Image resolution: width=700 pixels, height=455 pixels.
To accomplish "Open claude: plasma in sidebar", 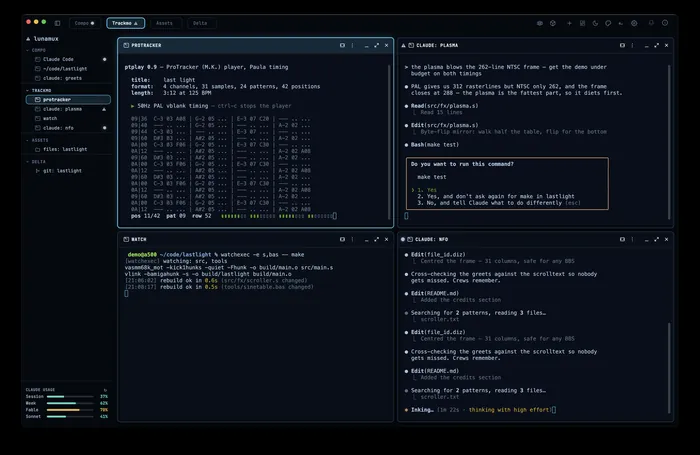I will (68, 109).
